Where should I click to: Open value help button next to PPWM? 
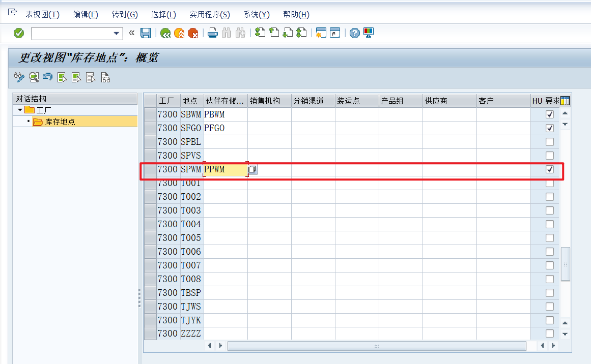coord(252,169)
